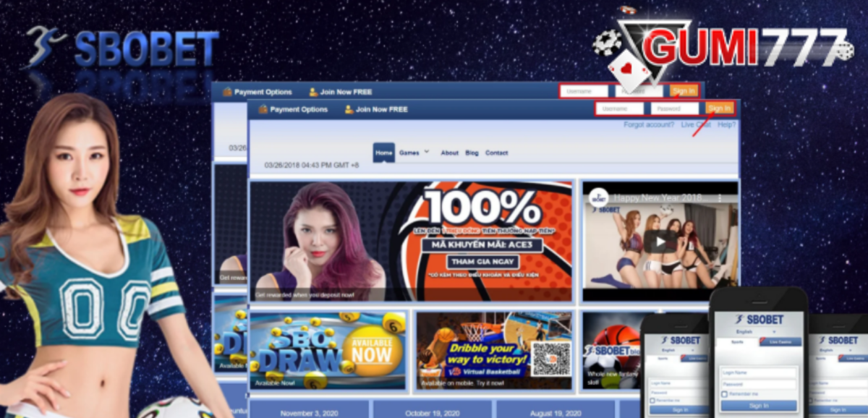
Task: Open the language dropdown on the left phone
Action: pos(678,350)
